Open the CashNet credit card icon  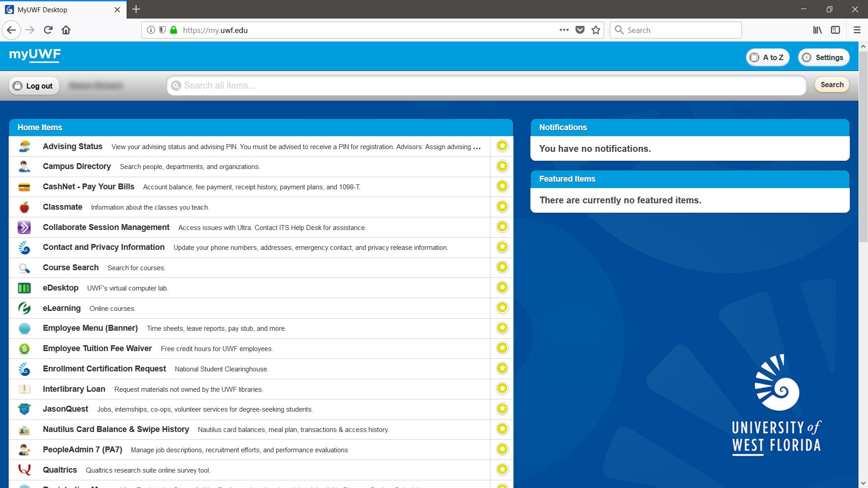coord(24,187)
